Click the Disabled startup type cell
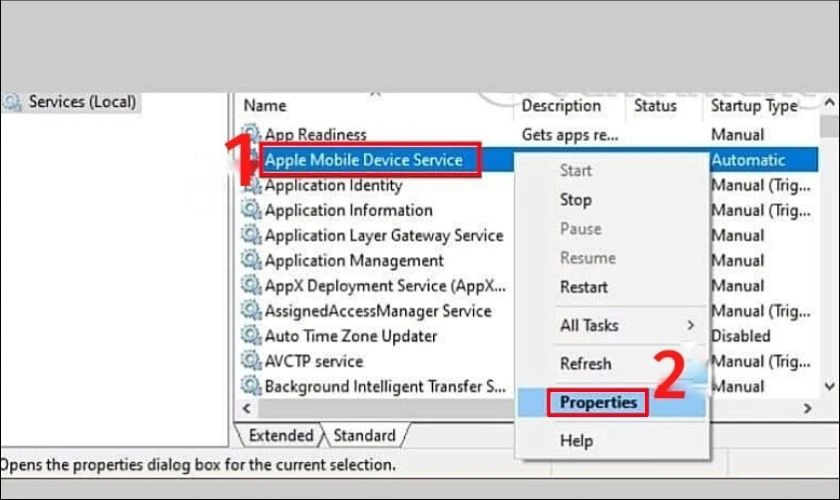840x500 pixels. pos(740,336)
